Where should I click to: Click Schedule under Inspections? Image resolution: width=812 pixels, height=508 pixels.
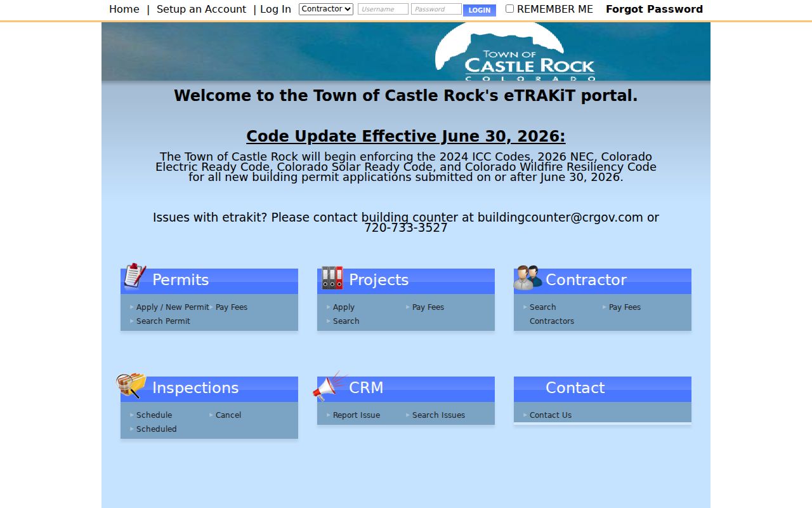154,415
